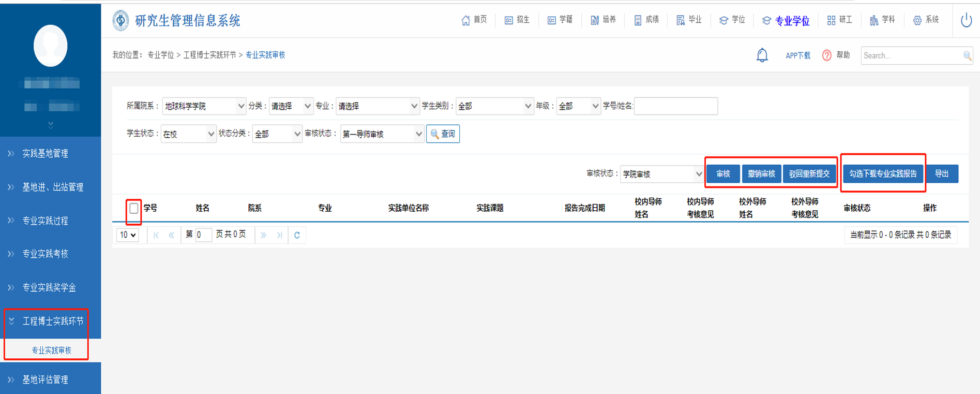Click the user avatar profile picture
This screenshot has height=394, width=980.
tap(50, 46)
